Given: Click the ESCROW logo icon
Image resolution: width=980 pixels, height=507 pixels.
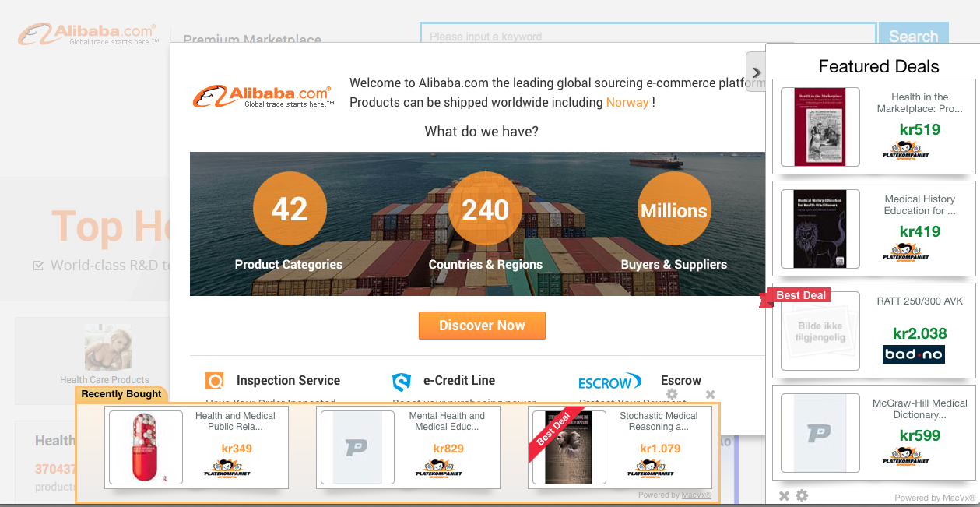Looking at the screenshot, I should pos(609,382).
